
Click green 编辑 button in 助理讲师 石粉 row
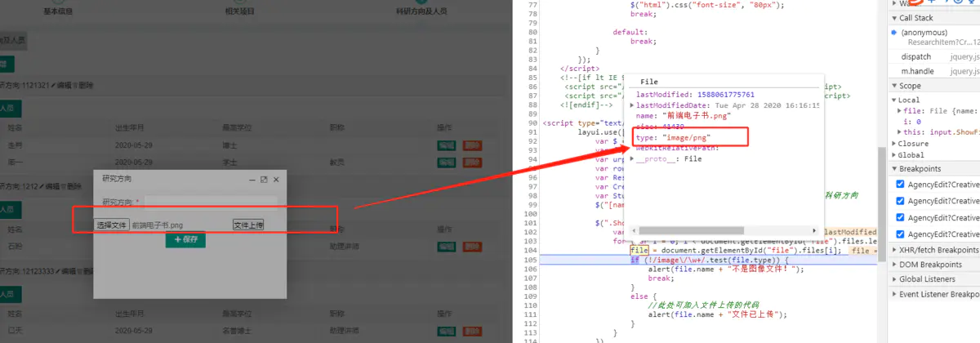tap(446, 246)
